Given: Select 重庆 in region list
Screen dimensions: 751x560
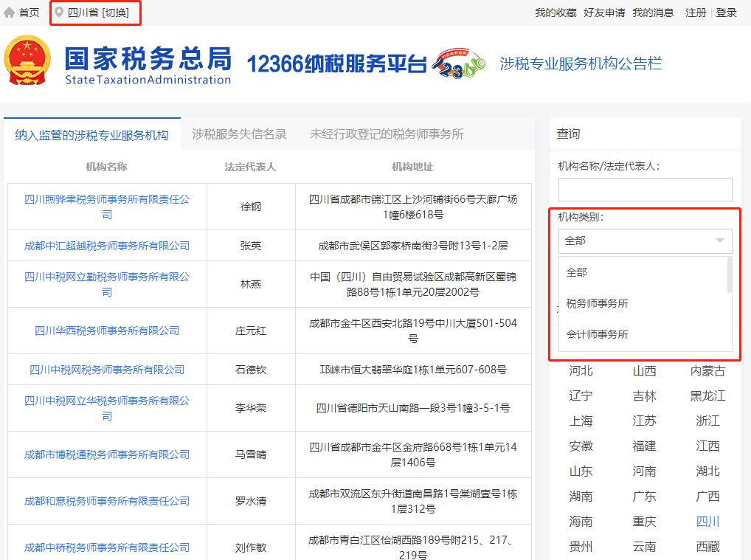Looking at the screenshot, I should click(x=644, y=521).
